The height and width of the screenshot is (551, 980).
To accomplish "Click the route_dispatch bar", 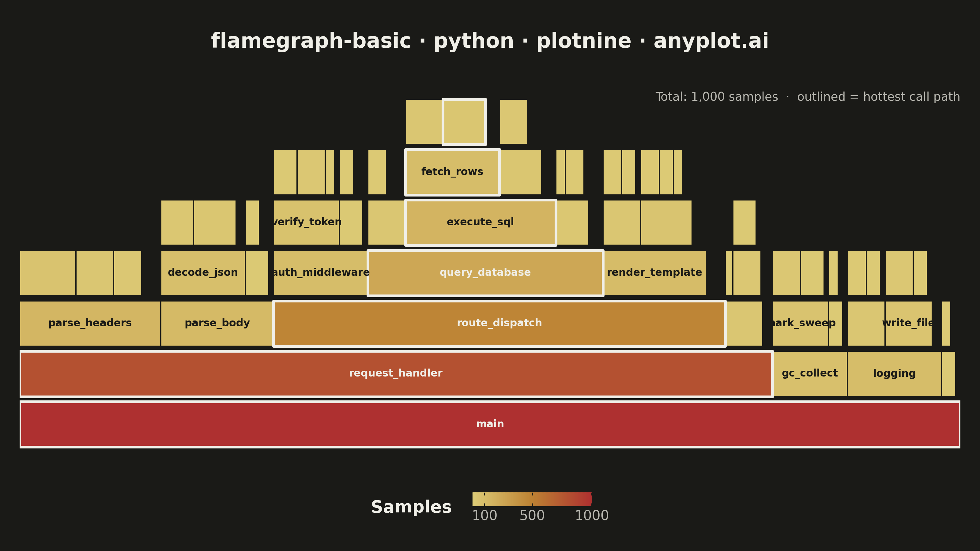I will (499, 323).
